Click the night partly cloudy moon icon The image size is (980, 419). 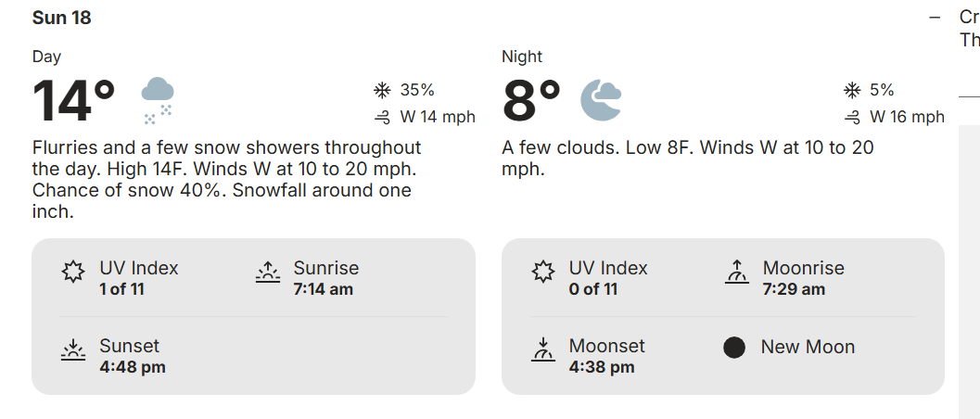point(601,100)
